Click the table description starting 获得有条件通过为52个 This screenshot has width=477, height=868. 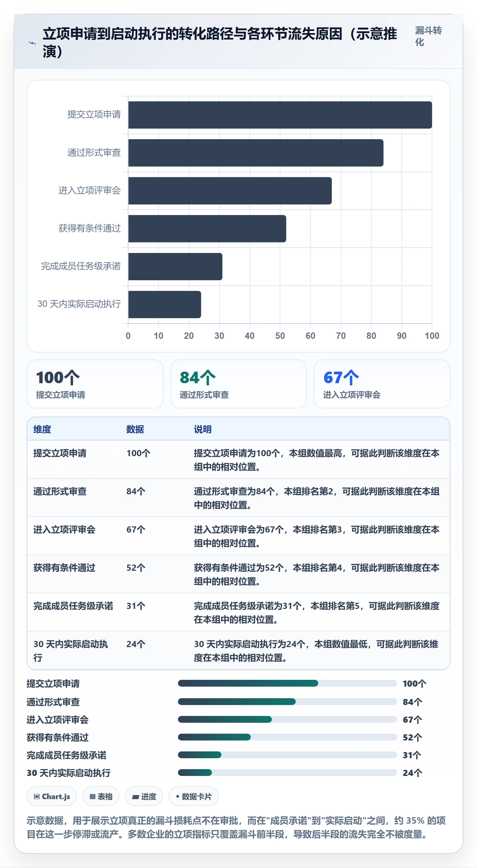(317, 574)
